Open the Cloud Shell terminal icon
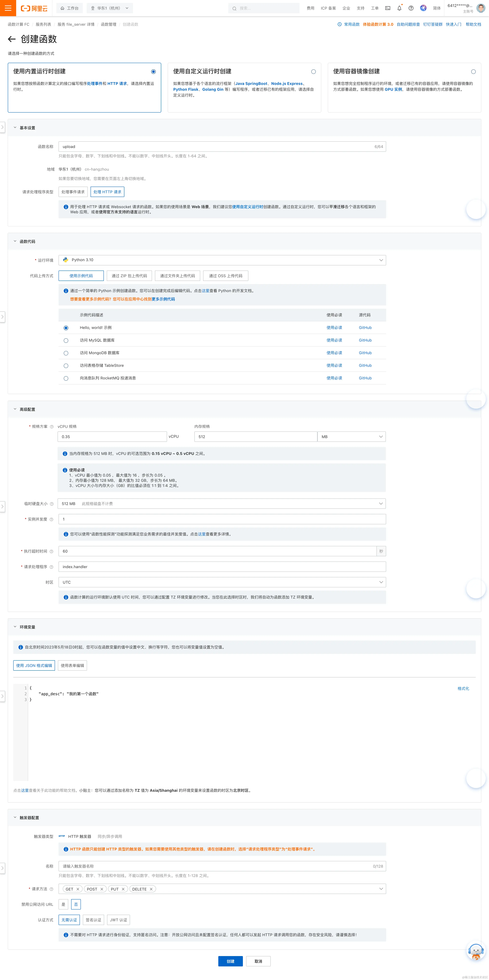Viewport: 489px width, 980px height. (x=387, y=8)
